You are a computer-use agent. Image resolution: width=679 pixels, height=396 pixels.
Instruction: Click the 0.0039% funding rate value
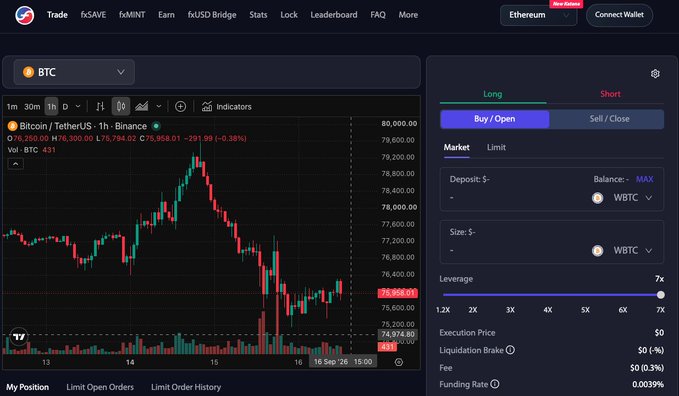click(648, 384)
